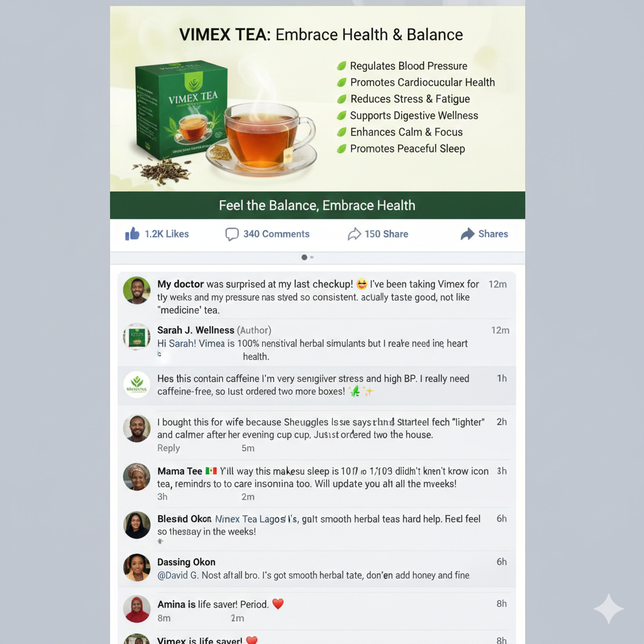The width and height of the screenshot is (644, 644).
Task: Click the Sarah J. Wellness name
Action: [x=196, y=330]
